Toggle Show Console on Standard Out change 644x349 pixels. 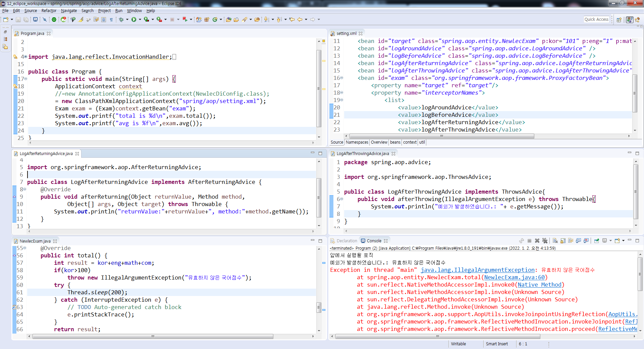click(x=578, y=241)
